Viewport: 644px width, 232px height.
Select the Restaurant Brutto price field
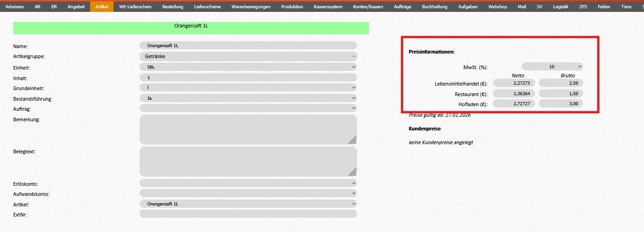[560, 93]
